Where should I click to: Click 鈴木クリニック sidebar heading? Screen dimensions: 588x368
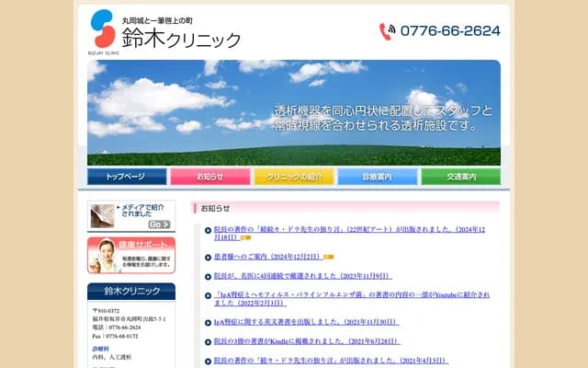coord(131,292)
